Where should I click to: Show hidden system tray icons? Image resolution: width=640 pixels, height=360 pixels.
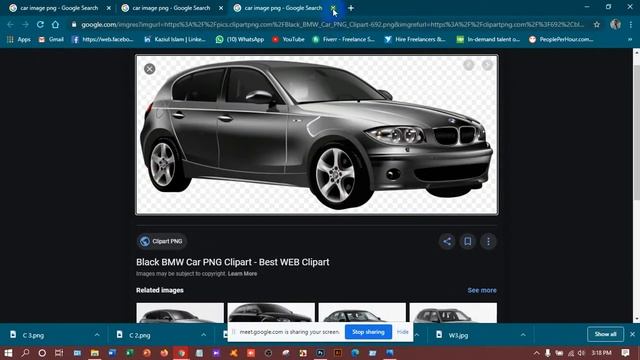(x=537, y=353)
